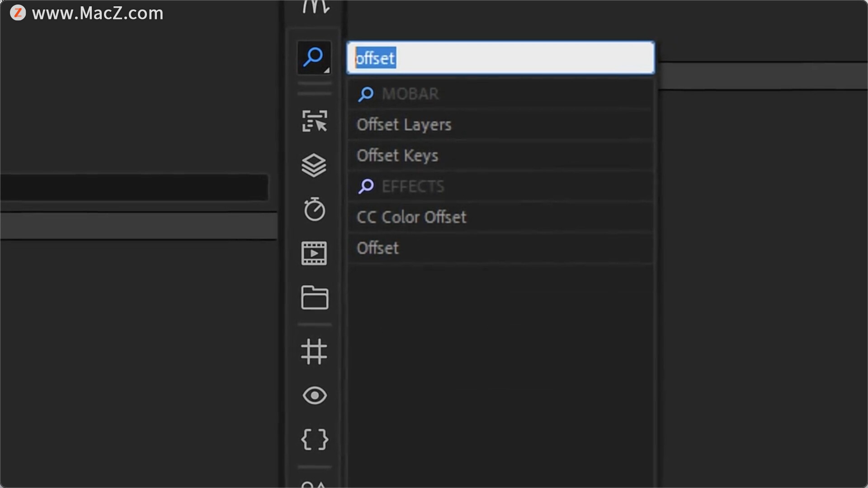Click the grid hash icon
This screenshot has width=868, height=488.
tap(314, 352)
